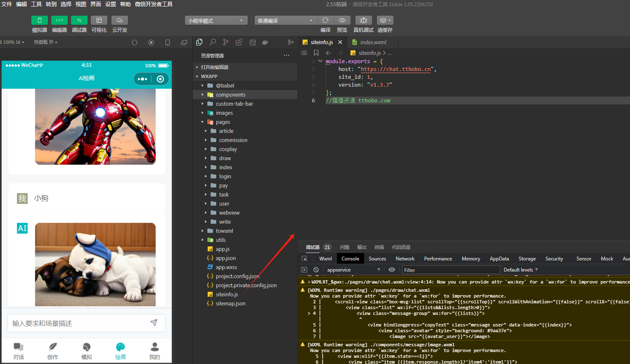Open the extensions icon in the sidebar

click(x=239, y=42)
